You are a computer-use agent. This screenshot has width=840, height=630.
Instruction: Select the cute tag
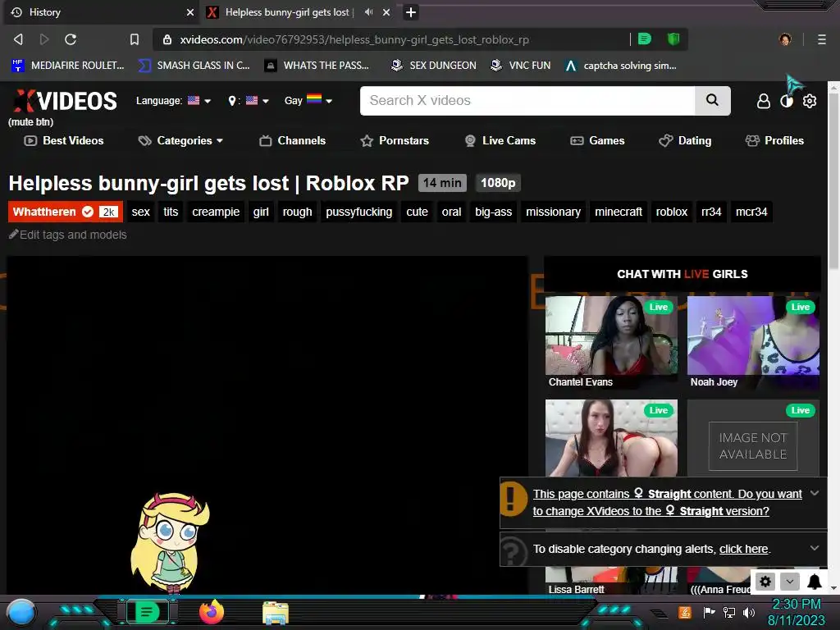417,212
